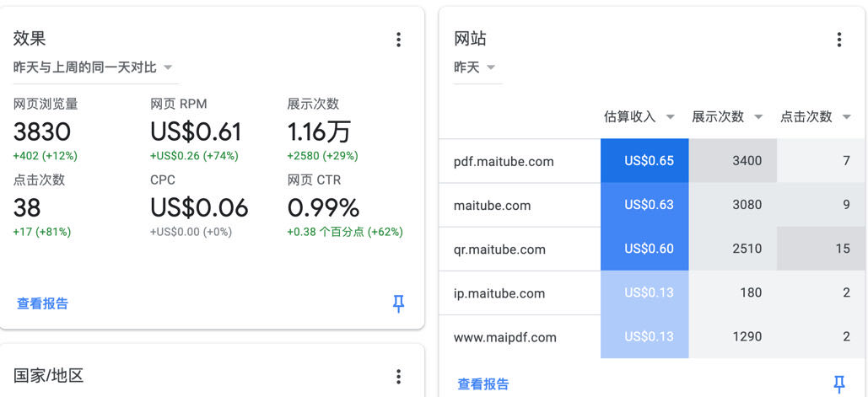This screenshot has height=397, width=868.
Task: Click the US$0.63 revenue cell
Action: [x=644, y=205]
